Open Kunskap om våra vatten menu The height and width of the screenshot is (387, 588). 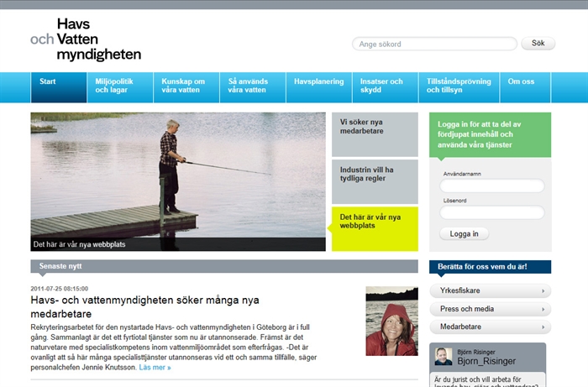coord(186,87)
